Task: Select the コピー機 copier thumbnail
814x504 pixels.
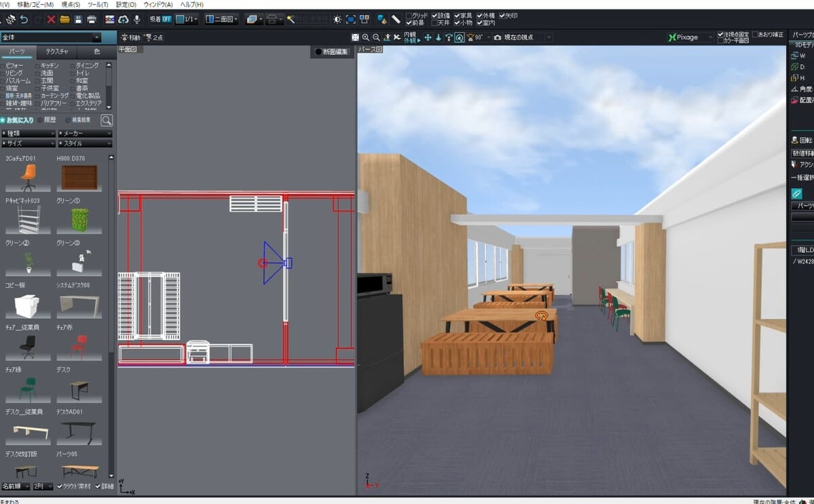Action: click(27, 306)
